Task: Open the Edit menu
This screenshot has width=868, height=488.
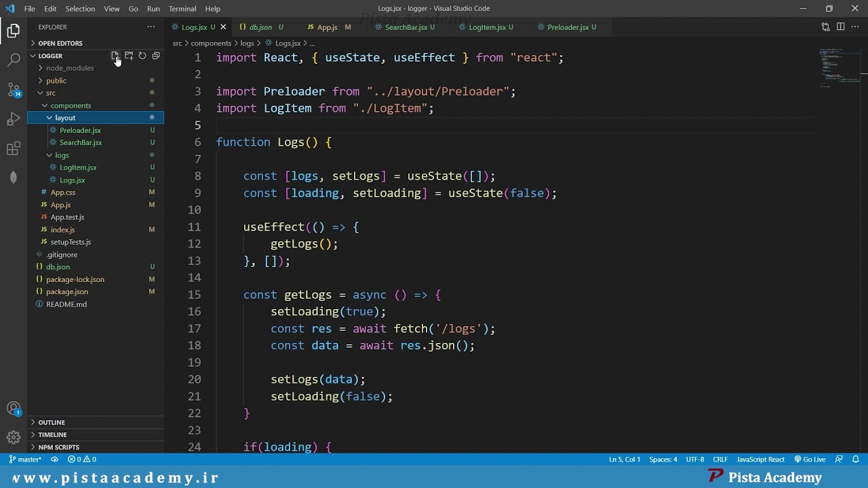Action: pyautogui.click(x=51, y=9)
